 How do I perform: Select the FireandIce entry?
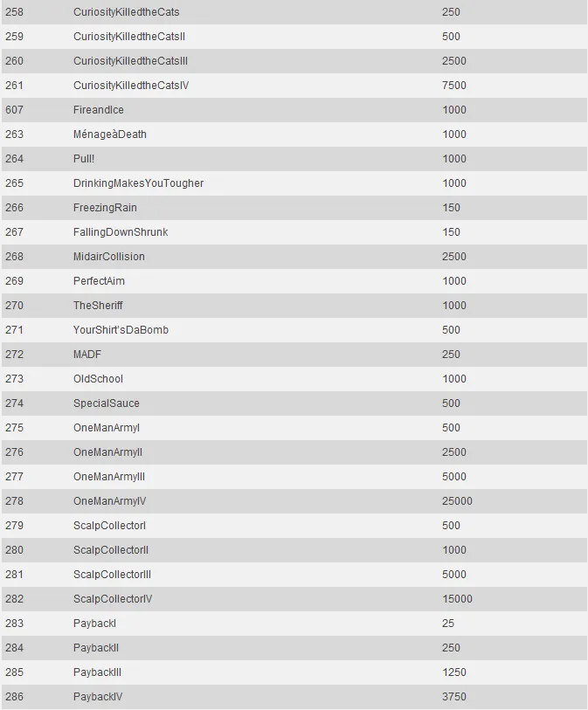pos(99,110)
